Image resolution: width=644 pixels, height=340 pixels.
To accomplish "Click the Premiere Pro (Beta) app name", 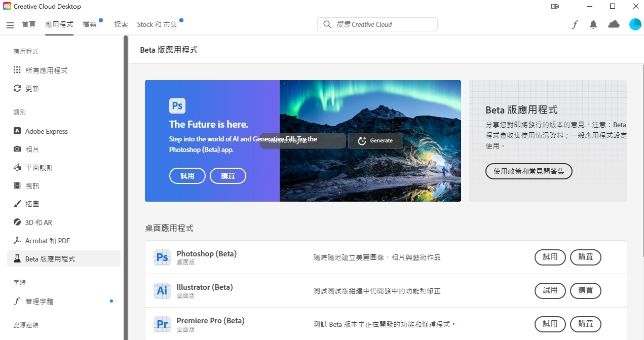I will pos(210,320).
